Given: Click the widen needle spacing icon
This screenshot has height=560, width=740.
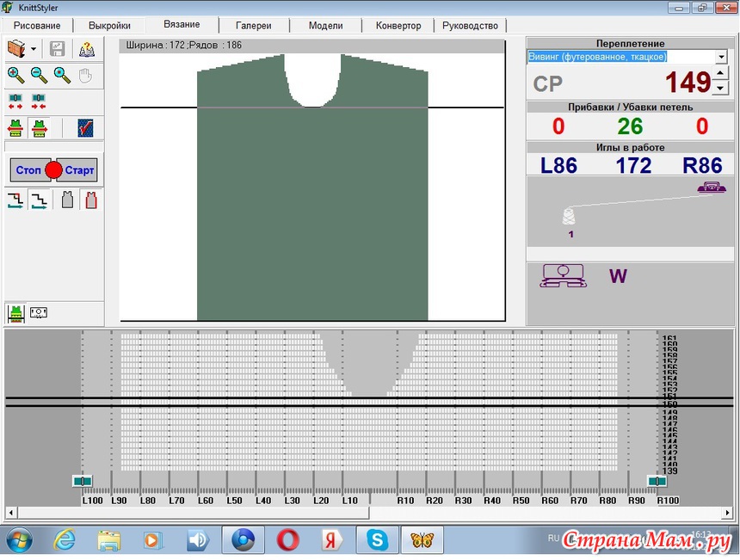Looking at the screenshot, I should (x=15, y=102).
